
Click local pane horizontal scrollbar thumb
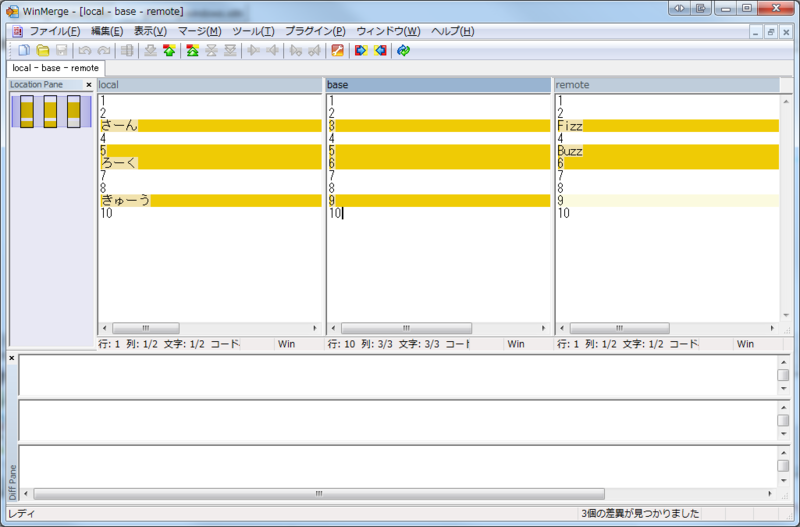(x=146, y=328)
